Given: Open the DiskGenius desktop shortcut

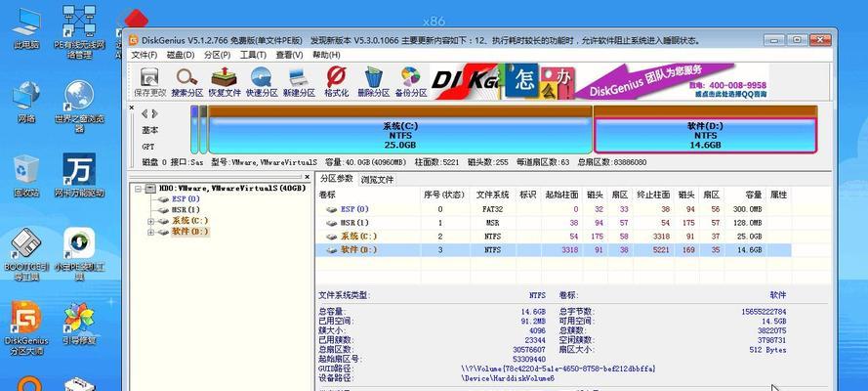Looking at the screenshot, I should click(x=26, y=328).
